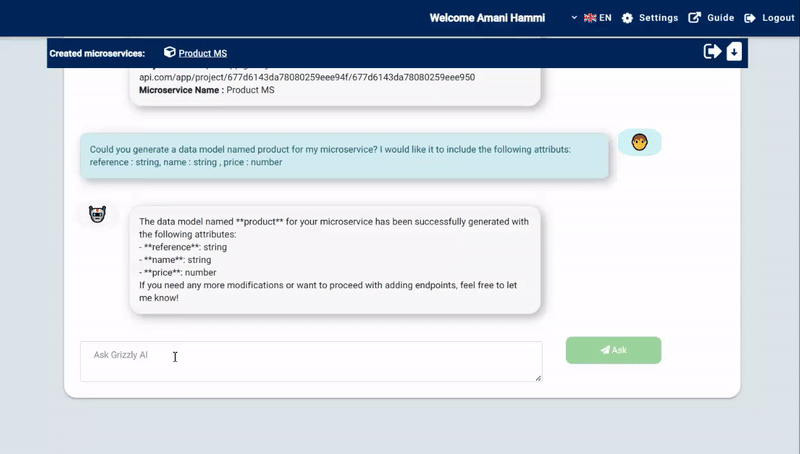Click the bot reply about product data model
Viewport: 800px width, 454px height.
click(x=334, y=260)
